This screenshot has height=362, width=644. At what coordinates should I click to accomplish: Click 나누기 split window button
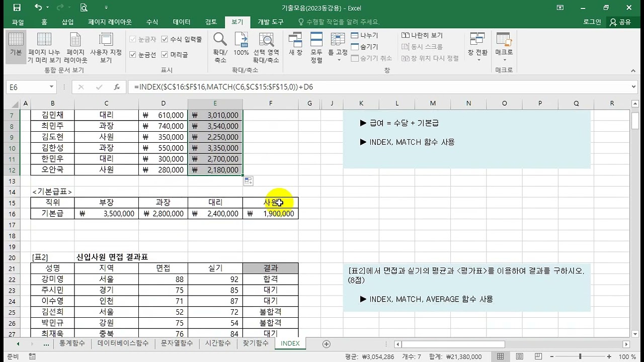[364, 35]
